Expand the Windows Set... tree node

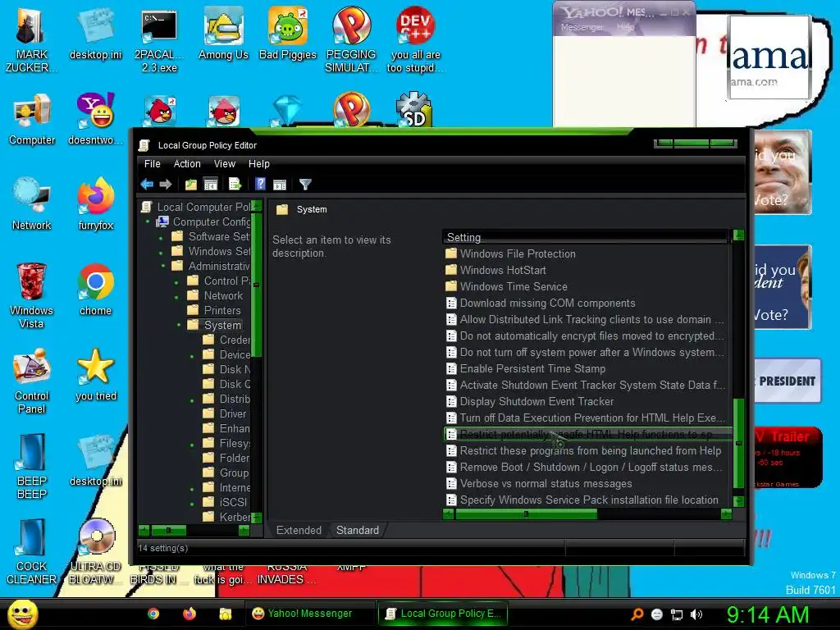click(161, 253)
